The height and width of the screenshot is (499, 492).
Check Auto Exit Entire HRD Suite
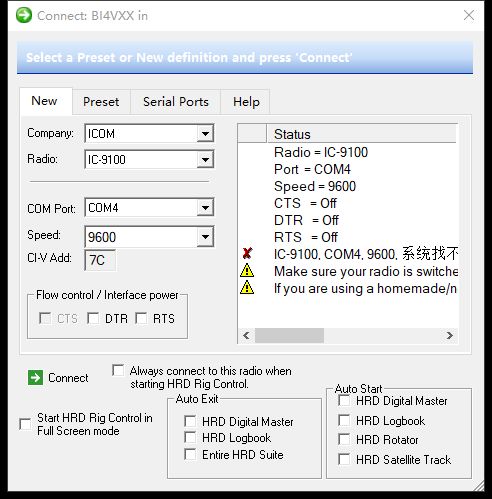coord(190,454)
